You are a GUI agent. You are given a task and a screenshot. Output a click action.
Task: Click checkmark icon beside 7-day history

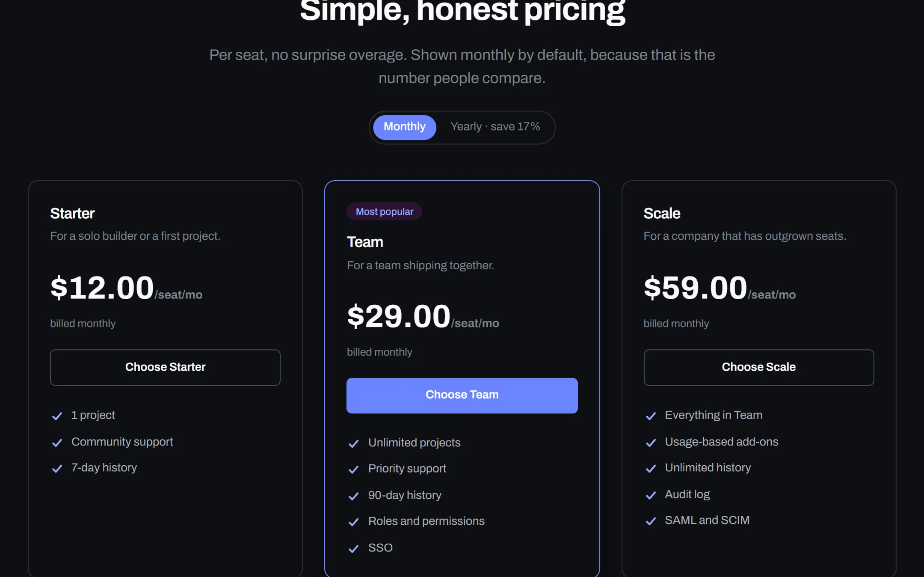[57, 468]
